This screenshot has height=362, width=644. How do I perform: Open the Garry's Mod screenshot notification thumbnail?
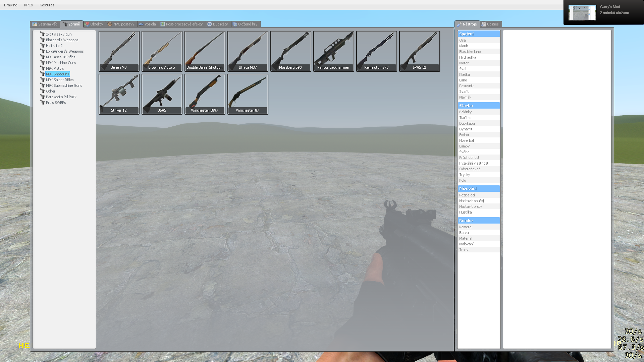tap(582, 12)
